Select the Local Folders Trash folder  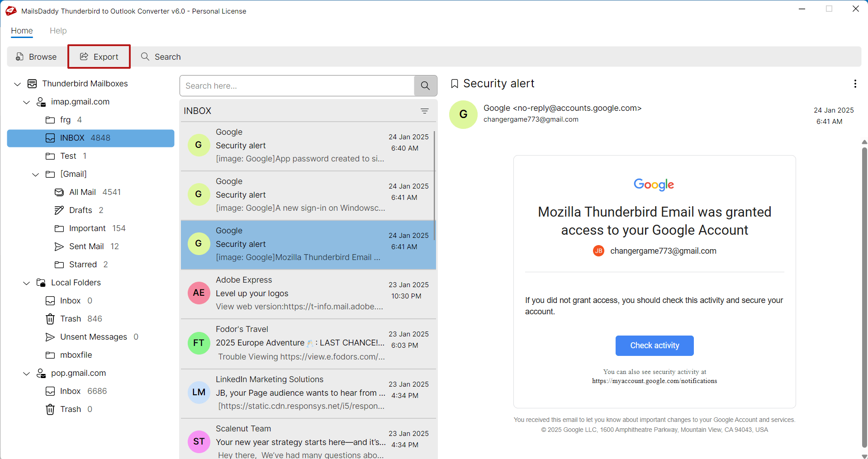(x=71, y=319)
